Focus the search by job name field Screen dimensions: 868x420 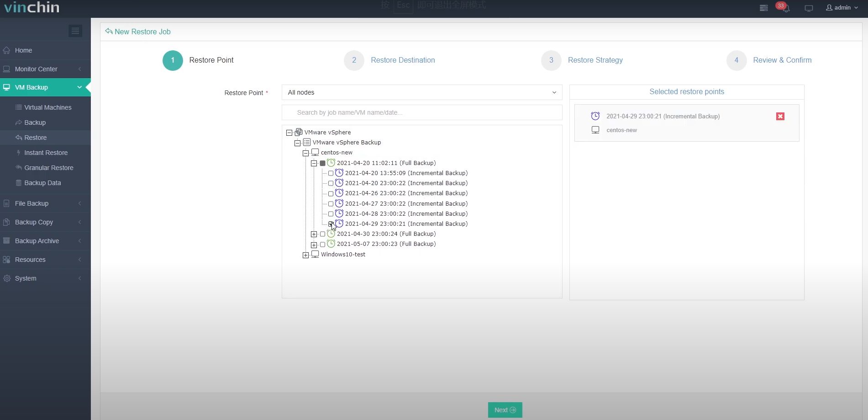(x=422, y=112)
